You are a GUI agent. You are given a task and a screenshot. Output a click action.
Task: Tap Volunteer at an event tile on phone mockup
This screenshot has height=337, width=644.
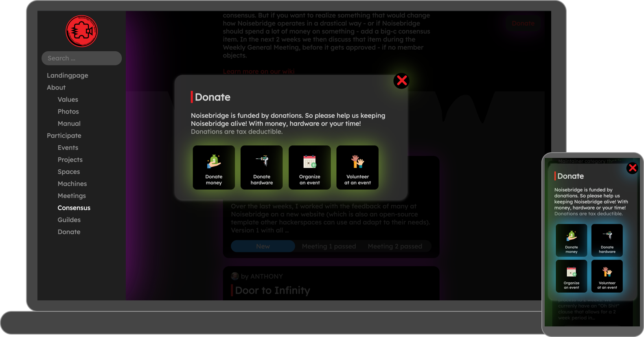point(607,276)
